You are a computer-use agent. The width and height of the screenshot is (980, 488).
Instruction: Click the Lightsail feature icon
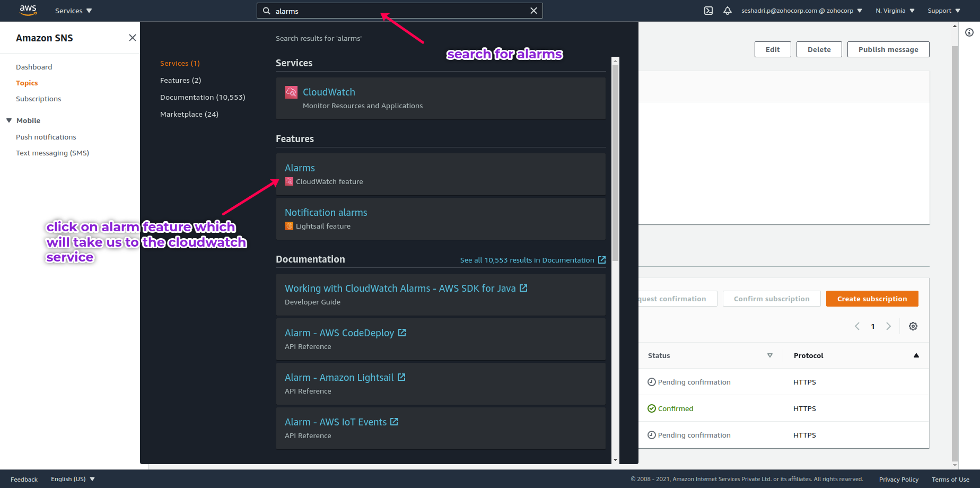[289, 226]
